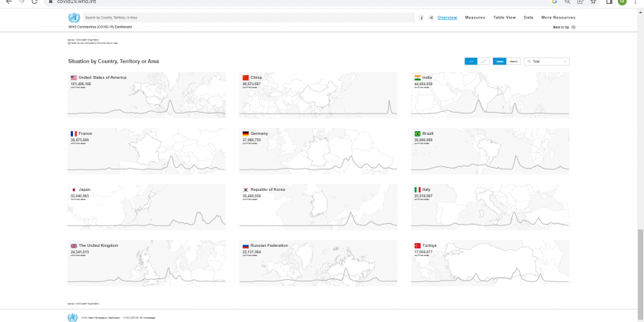
Task: Switch to the Table View tab
Action: point(504,18)
